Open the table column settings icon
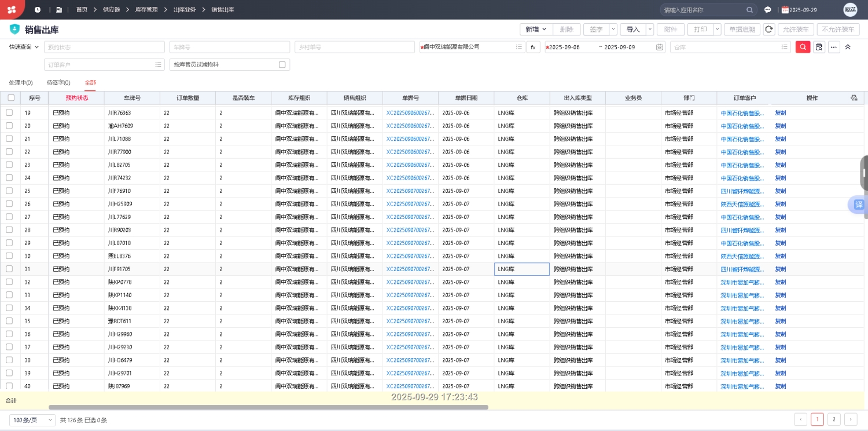The height and width of the screenshot is (431, 868). point(854,98)
